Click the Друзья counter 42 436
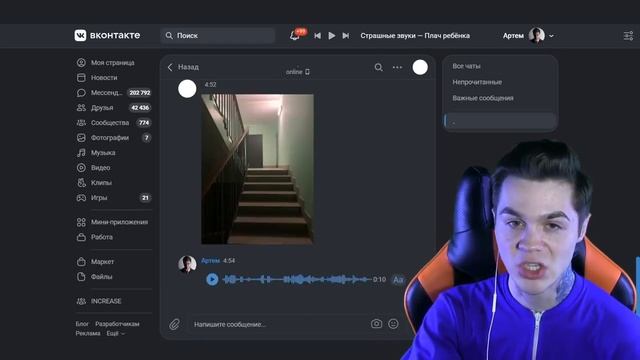The height and width of the screenshot is (360, 640). point(140,108)
